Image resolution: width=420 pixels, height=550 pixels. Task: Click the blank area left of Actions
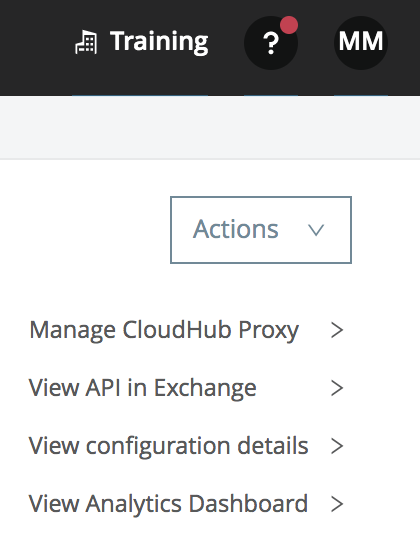point(84,230)
